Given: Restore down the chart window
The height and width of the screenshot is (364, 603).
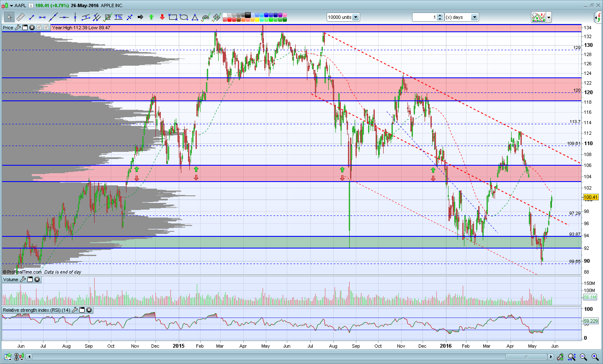Looking at the screenshot, I should click(592, 5).
